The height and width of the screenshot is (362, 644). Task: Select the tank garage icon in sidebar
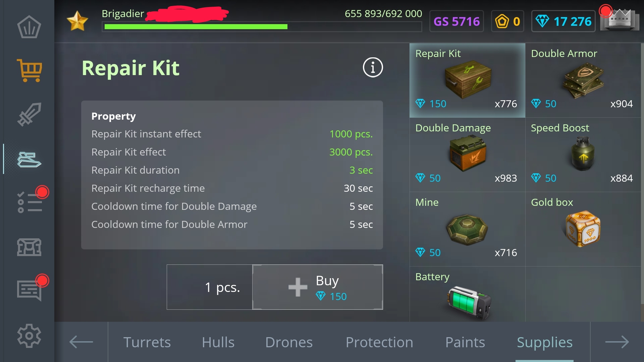pyautogui.click(x=29, y=159)
